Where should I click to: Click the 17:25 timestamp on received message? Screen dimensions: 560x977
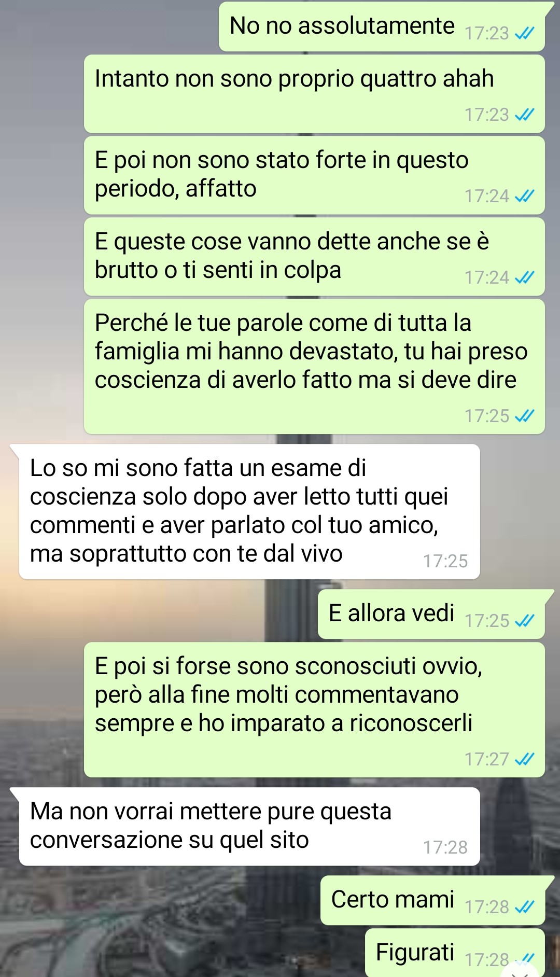[445, 561]
